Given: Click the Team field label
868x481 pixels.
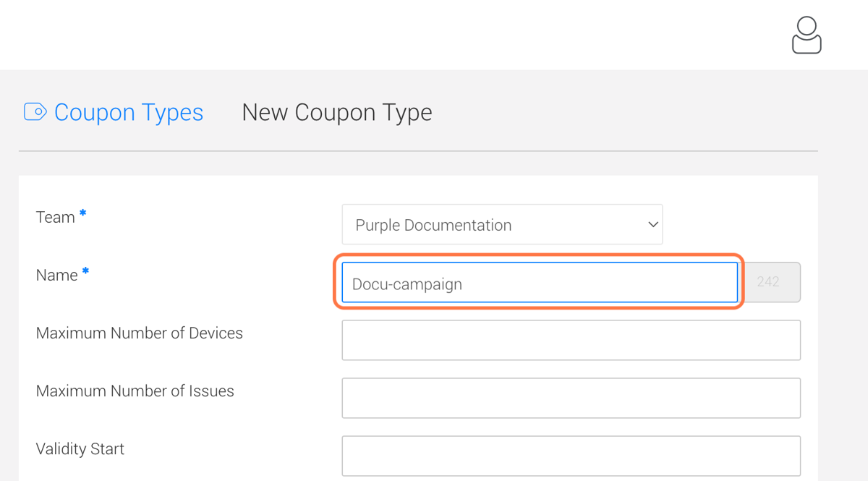Looking at the screenshot, I should pyautogui.click(x=56, y=218).
